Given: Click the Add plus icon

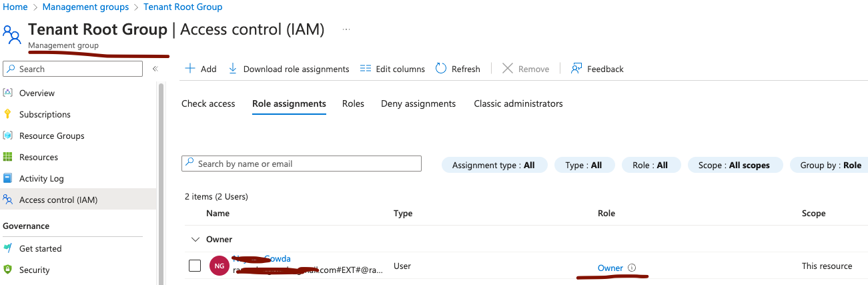Looking at the screenshot, I should point(190,69).
